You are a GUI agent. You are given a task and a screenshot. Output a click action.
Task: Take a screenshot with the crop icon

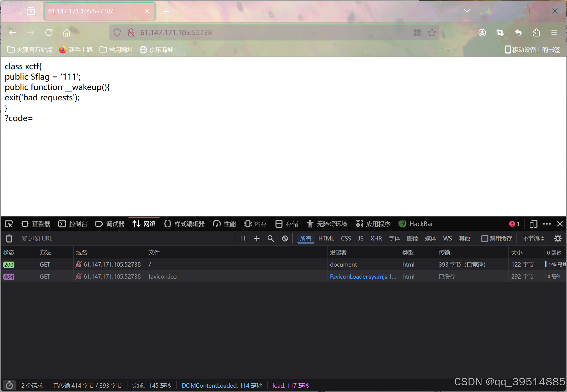click(x=500, y=32)
